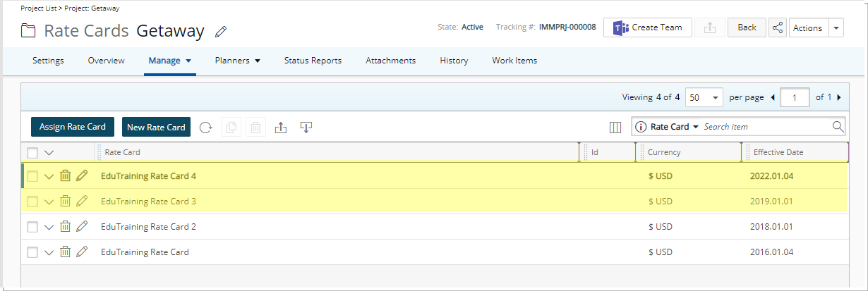Edit EduTraining Rate Card 3

click(x=82, y=202)
